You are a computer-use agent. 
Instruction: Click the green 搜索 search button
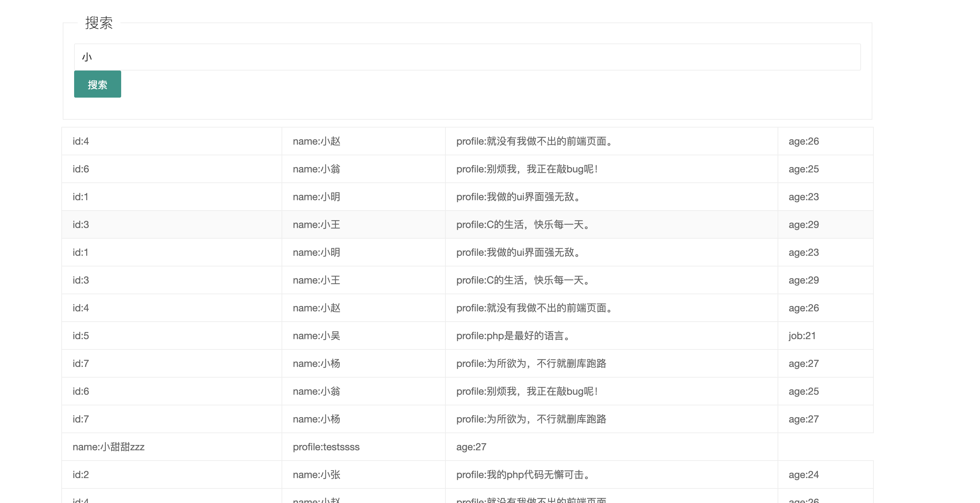pyautogui.click(x=97, y=84)
